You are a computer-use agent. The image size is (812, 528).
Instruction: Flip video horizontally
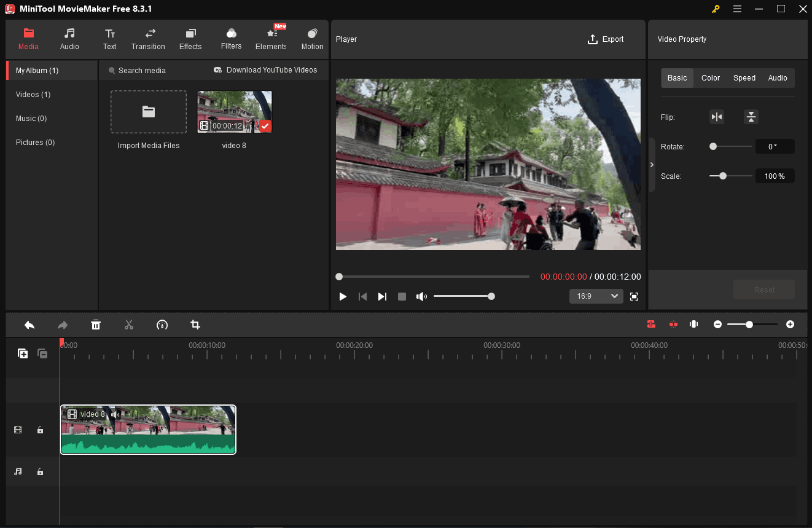[x=717, y=117]
